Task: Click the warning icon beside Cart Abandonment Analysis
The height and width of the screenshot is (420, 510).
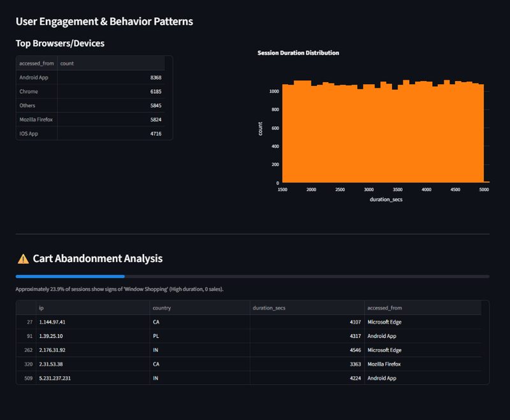Action: 23,259
